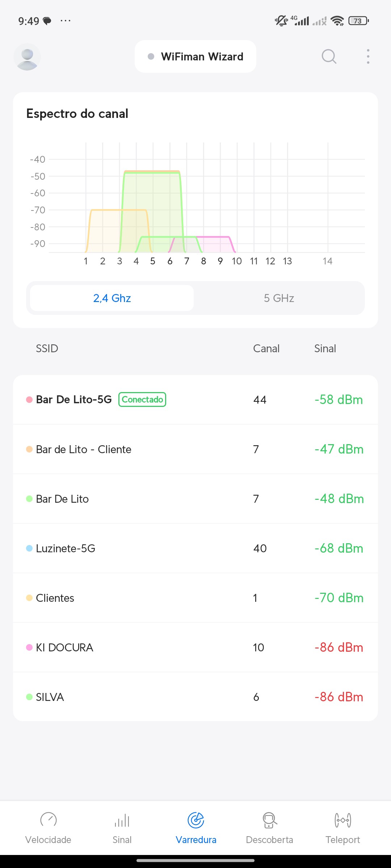Image resolution: width=391 pixels, height=868 pixels.
Task: Open the WiFiman Wizard device selector
Action: 195,56
